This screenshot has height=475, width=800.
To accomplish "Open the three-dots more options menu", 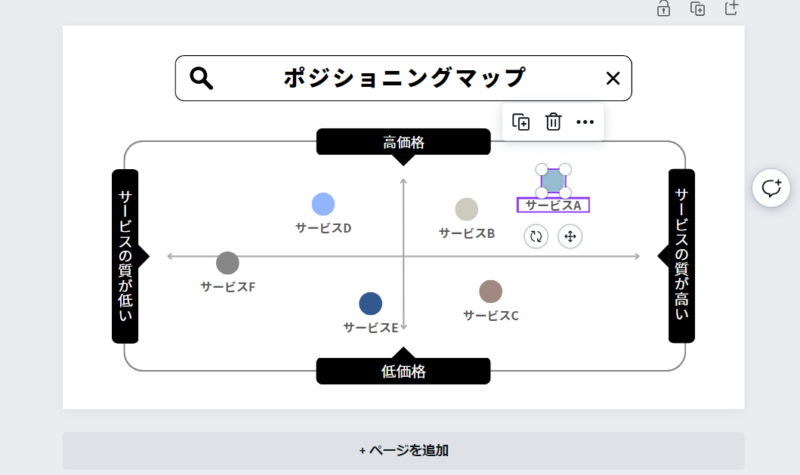I will pos(585,122).
